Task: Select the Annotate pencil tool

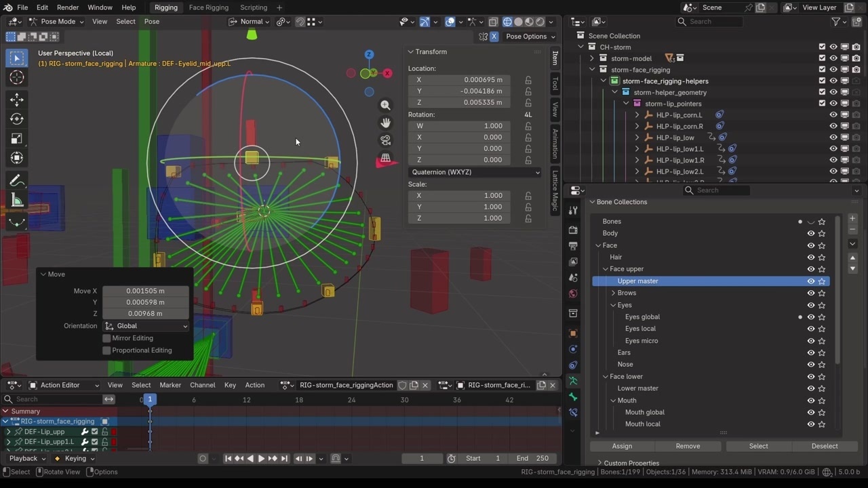Action: pos(17,181)
